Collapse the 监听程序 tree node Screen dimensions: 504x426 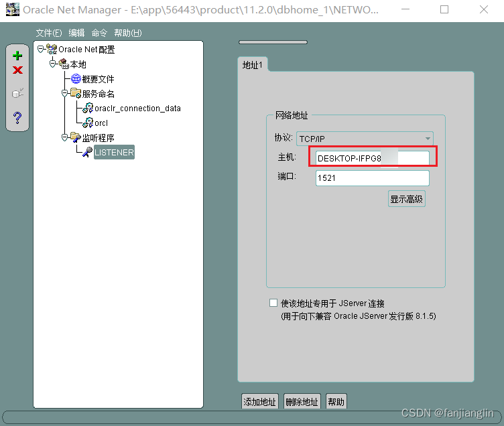64,137
